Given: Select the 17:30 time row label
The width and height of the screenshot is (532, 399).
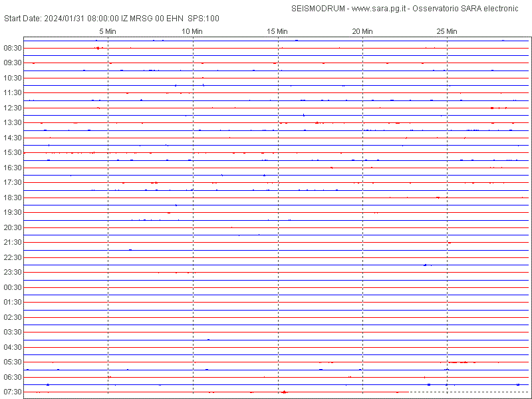Looking at the screenshot, I should [x=13, y=182].
